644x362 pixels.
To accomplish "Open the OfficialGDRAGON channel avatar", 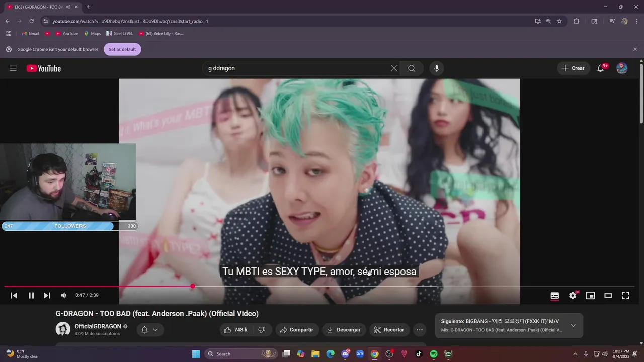I will coord(63,329).
